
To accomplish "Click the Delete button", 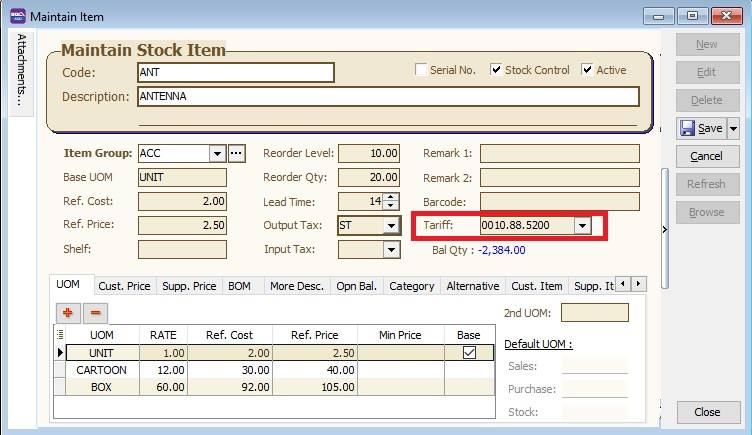I will [707, 100].
